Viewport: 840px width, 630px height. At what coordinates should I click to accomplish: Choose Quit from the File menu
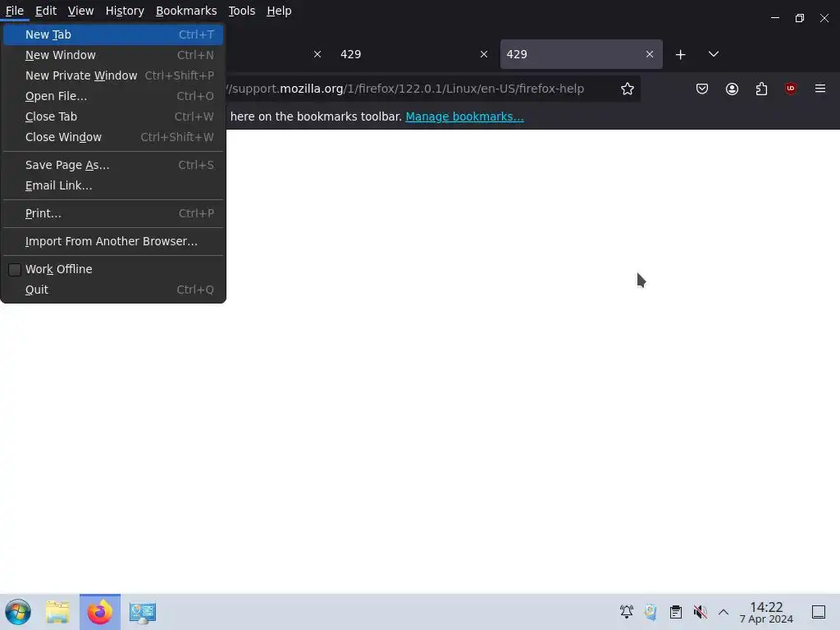(x=113, y=290)
